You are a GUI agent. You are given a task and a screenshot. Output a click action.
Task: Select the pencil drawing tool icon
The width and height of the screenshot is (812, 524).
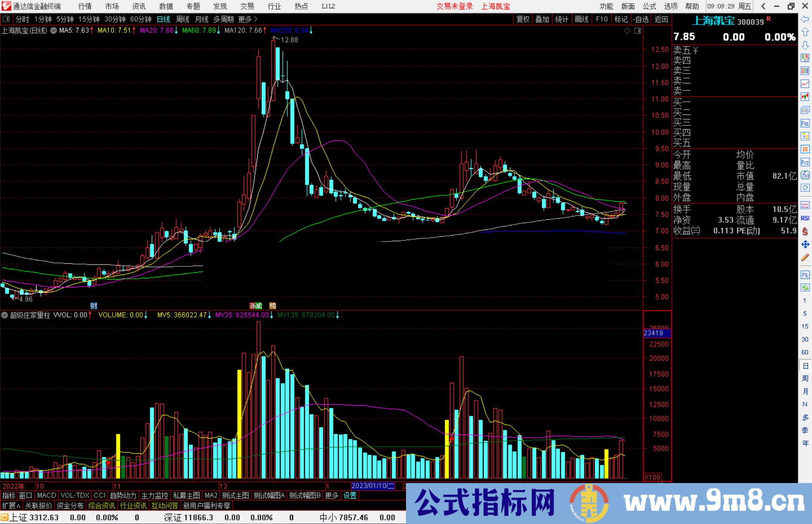(x=805, y=257)
